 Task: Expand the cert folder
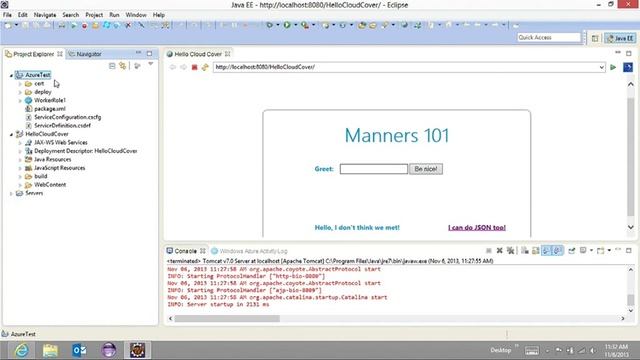[x=20, y=84]
